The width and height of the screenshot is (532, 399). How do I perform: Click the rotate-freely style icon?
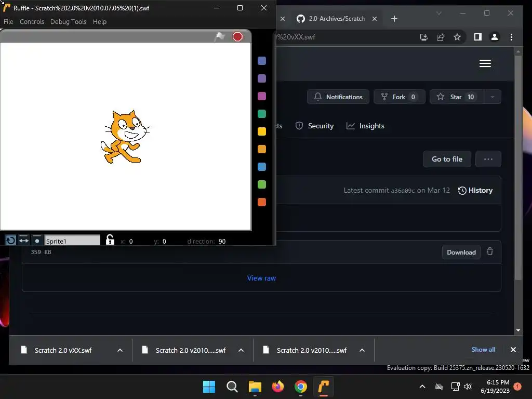[10, 240]
